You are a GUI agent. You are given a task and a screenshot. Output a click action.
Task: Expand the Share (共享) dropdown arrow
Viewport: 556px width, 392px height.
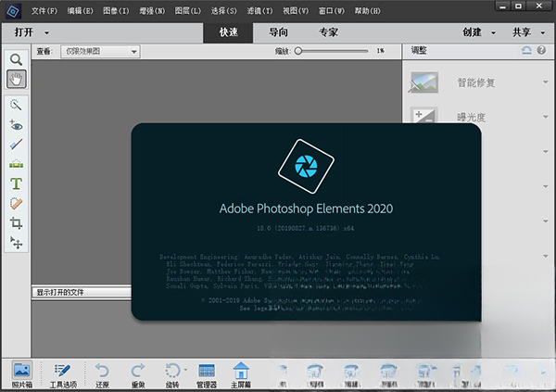pyautogui.click(x=542, y=33)
